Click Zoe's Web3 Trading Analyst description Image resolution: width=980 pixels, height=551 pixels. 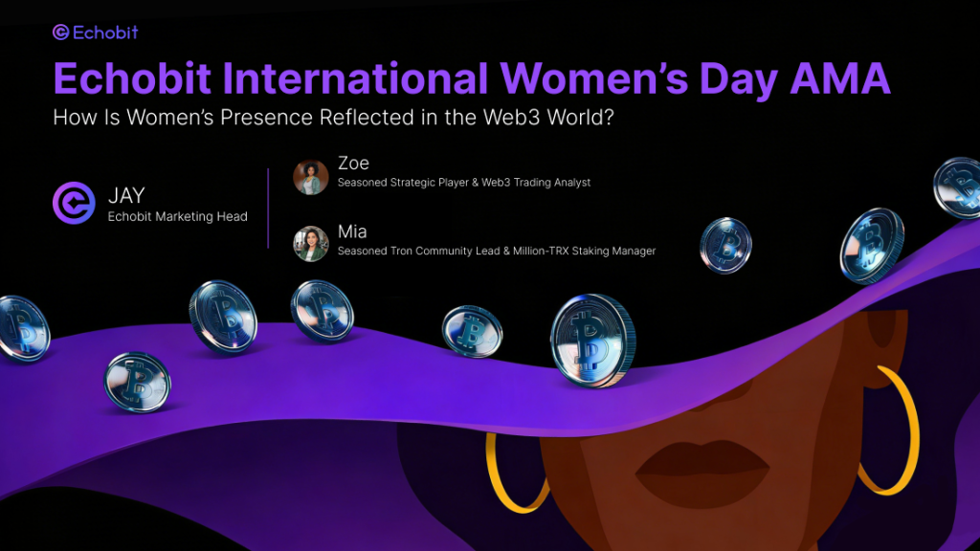pyautogui.click(x=464, y=183)
